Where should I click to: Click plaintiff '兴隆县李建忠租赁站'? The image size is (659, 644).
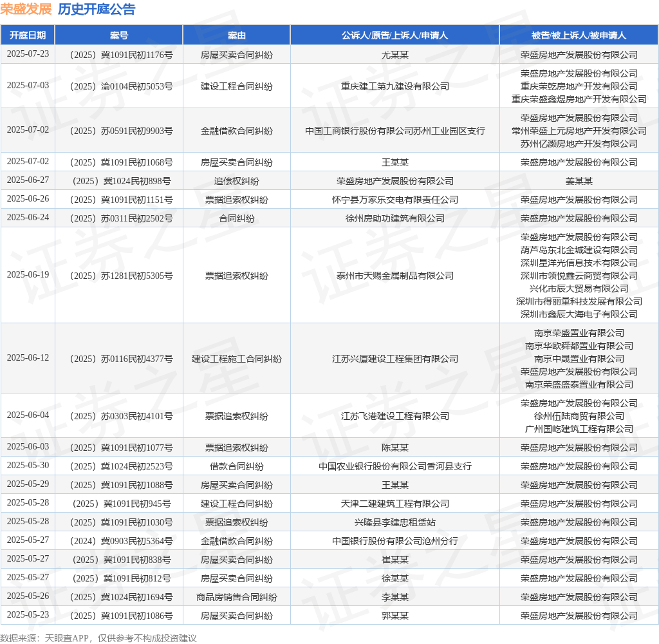click(x=394, y=522)
